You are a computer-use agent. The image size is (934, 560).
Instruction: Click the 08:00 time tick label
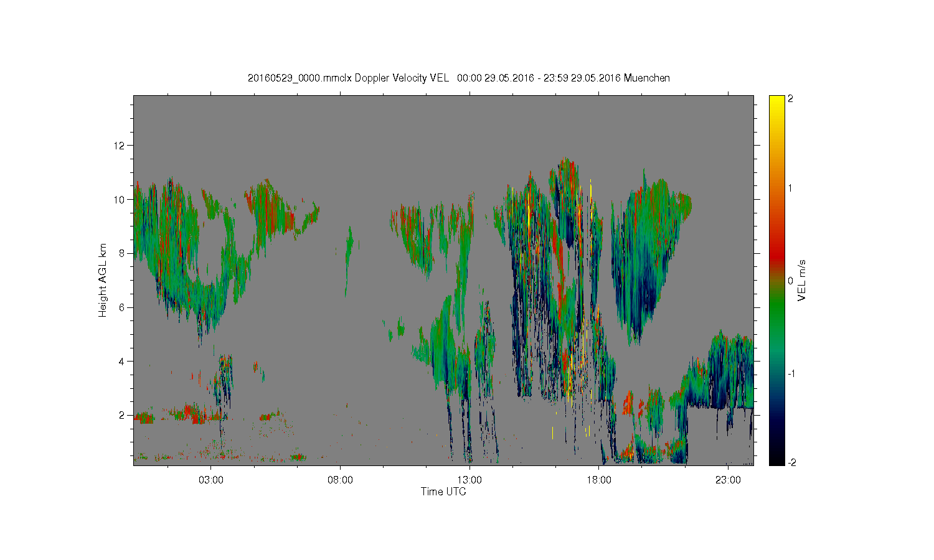click(x=340, y=480)
